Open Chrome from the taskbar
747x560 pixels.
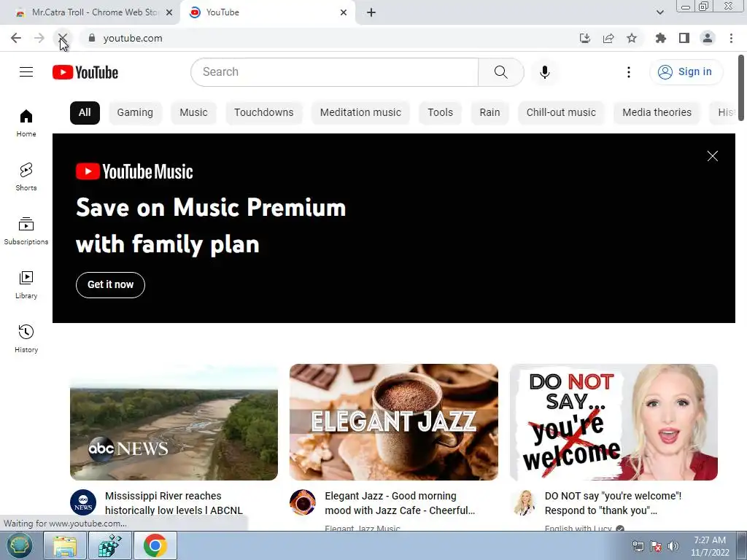(155, 545)
